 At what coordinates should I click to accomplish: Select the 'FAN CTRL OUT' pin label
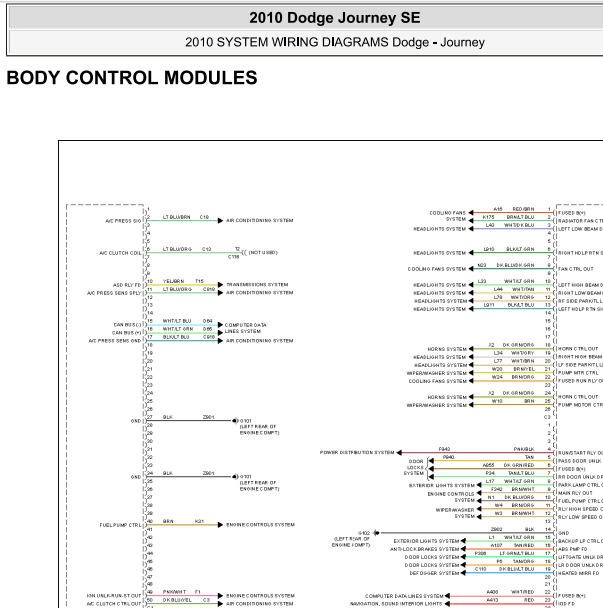(x=575, y=269)
